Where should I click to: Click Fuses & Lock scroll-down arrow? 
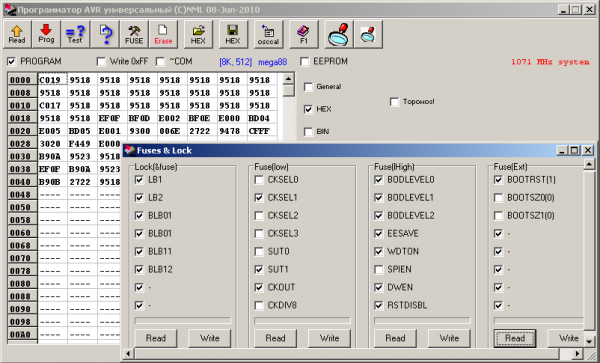pos(589,341)
